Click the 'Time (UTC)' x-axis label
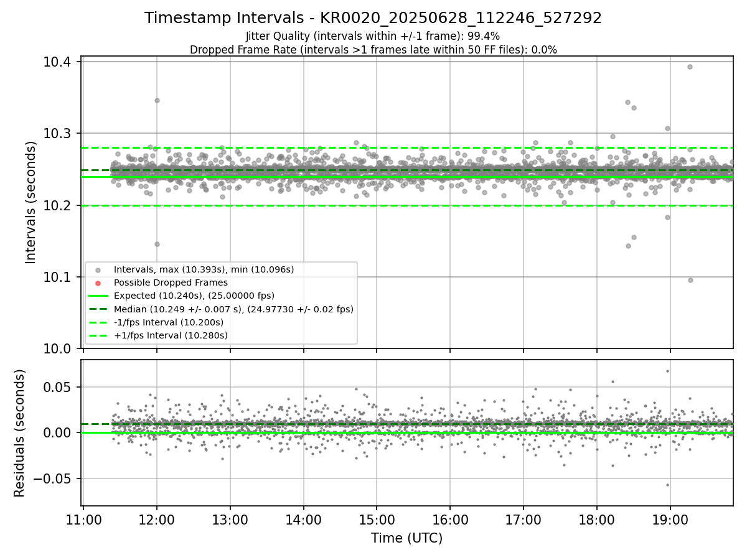 (407, 538)
